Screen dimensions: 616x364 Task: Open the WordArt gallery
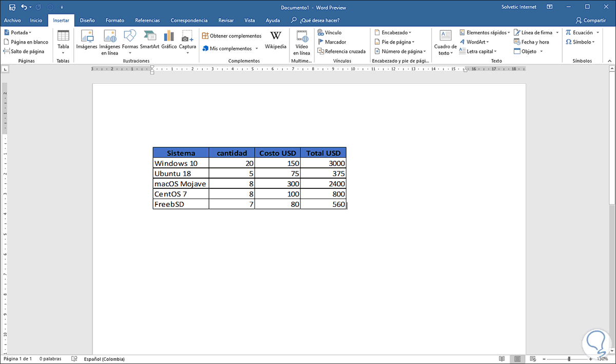click(x=474, y=42)
